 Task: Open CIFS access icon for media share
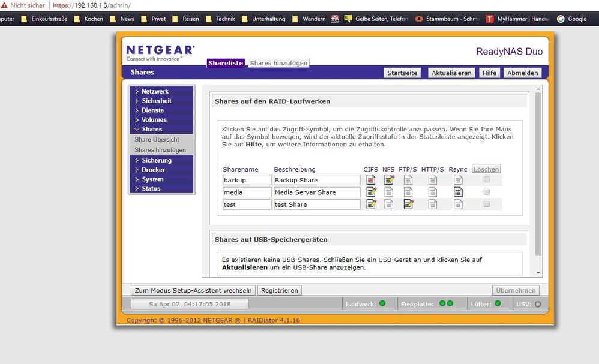point(371,192)
